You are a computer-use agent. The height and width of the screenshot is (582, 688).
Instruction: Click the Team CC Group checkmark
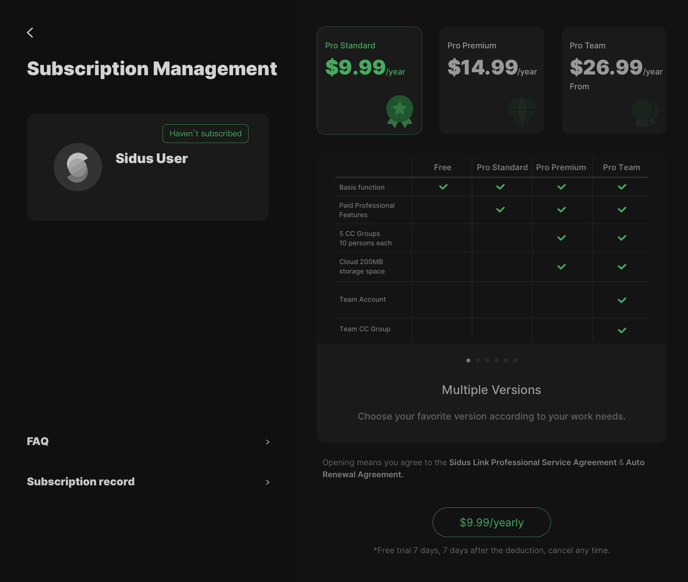tap(622, 331)
